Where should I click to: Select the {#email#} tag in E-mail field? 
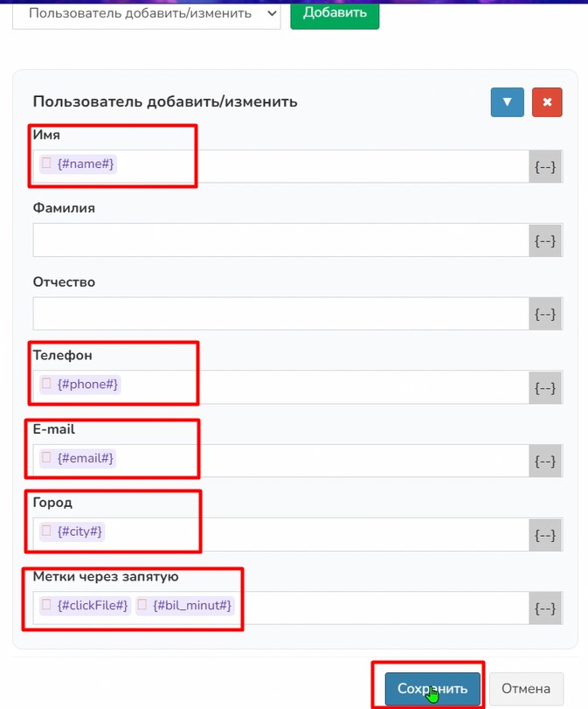[85, 457]
